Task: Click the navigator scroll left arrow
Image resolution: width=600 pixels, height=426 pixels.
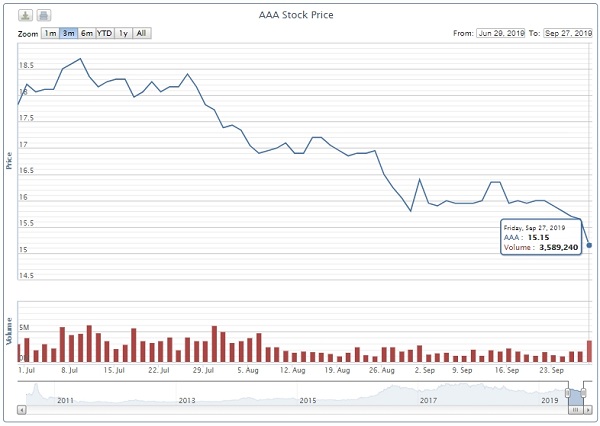Action: coord(24,410)
